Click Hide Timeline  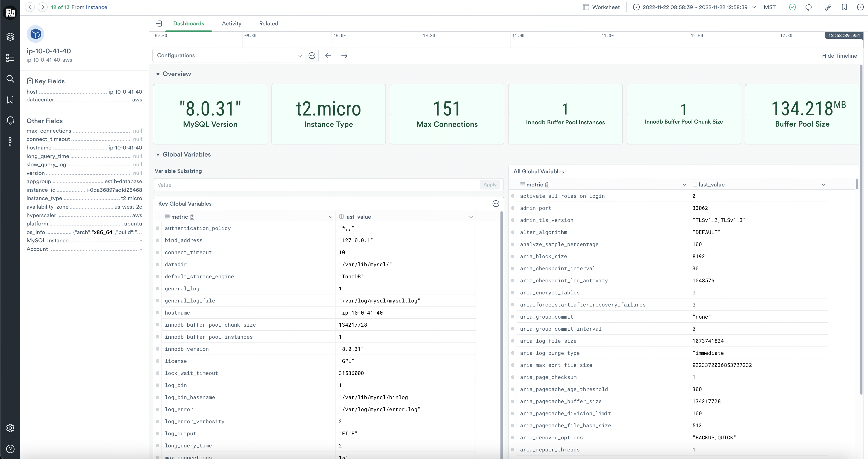point(839,56)
